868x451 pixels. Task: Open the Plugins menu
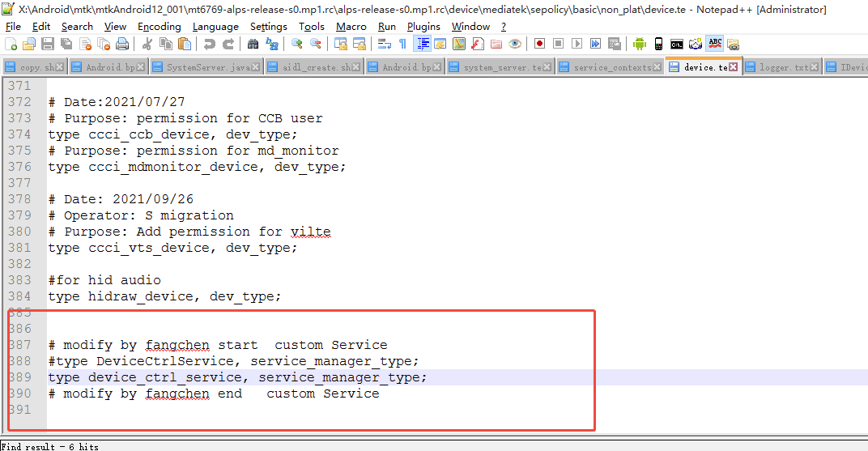click(423, 27)
